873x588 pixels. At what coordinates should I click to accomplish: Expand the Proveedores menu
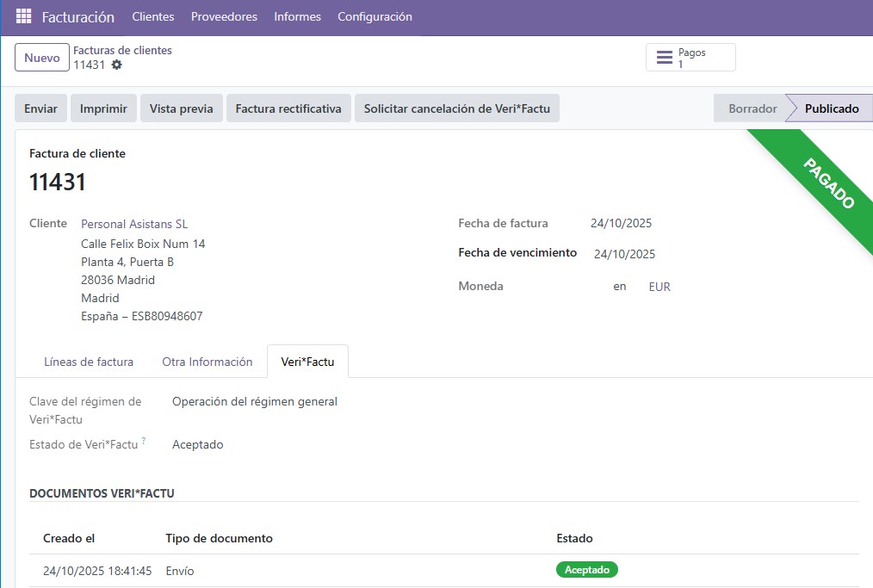pyautogui.click(x=224, y=16)
